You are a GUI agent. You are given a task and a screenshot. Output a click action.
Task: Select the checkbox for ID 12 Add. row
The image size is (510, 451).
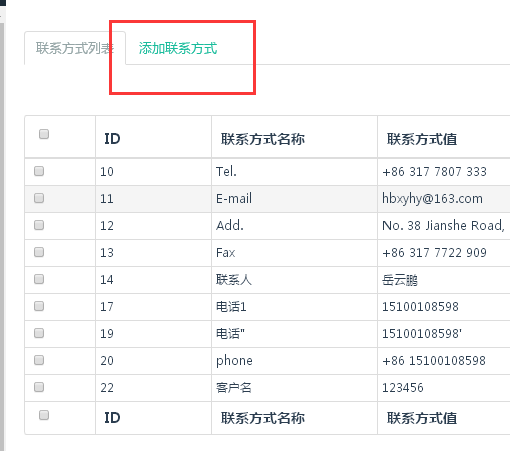click(x=39, y=225)
